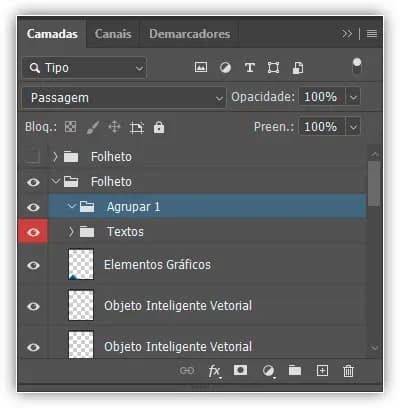Create new group folder icon

click(295, 370)
